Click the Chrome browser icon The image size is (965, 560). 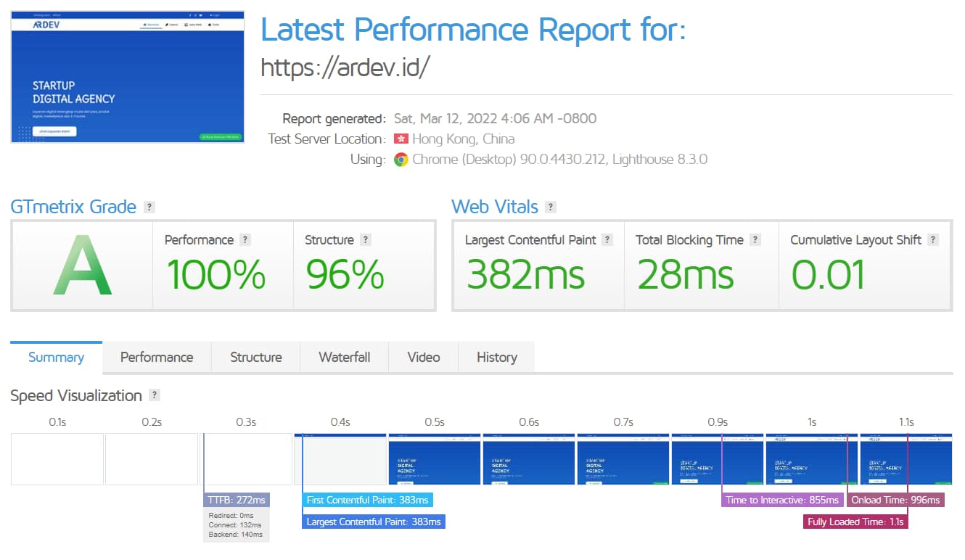point(401,160)
